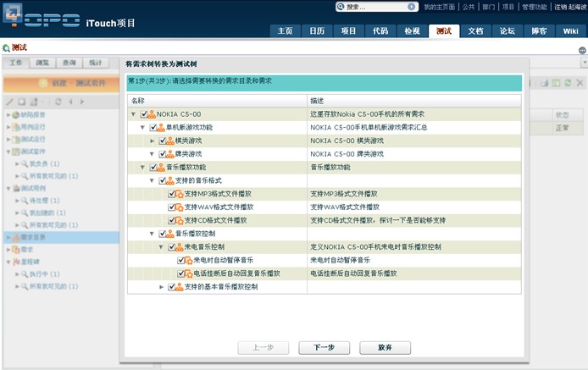
Task: Click the green columns icon in the right toolbar
Action: click(x=556, y=83)
